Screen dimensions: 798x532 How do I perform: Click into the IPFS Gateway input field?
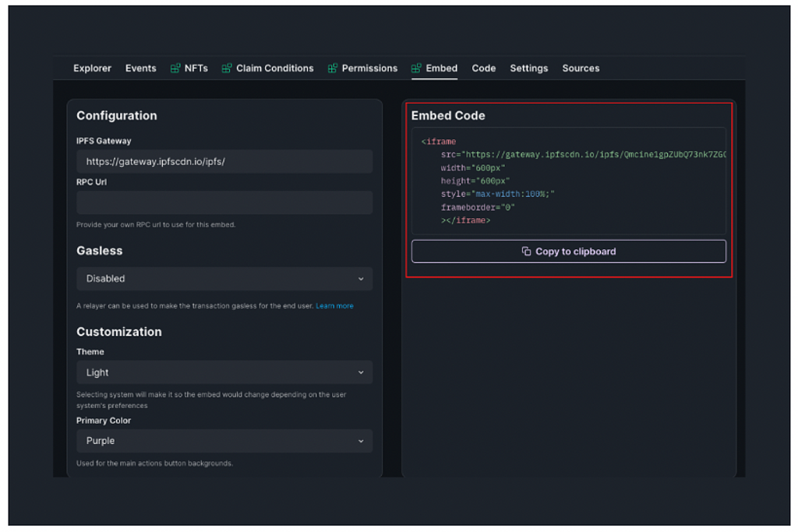(224, 162)
